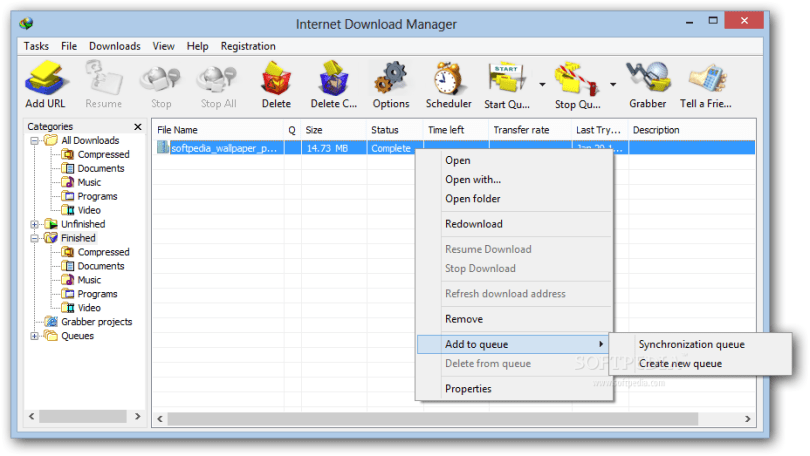This screenshot has height=456, width=810.
Task: Open the Start Queue dropdown arrow
Action: [542, 84]
